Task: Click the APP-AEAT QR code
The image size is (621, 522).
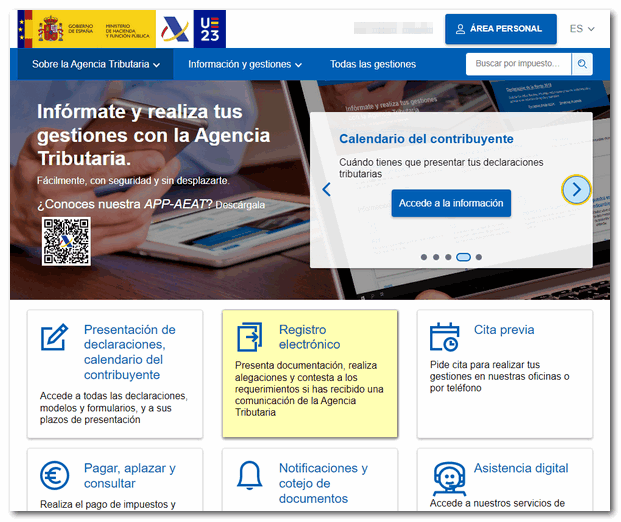Action: click(66, 241)
